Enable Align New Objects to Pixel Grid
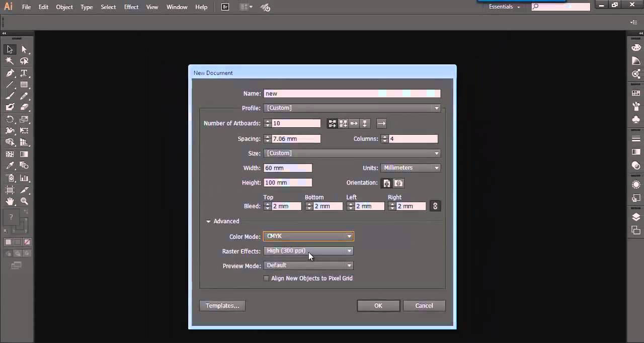The height and width of the screenshot is (343, 644). pos(266,278)
